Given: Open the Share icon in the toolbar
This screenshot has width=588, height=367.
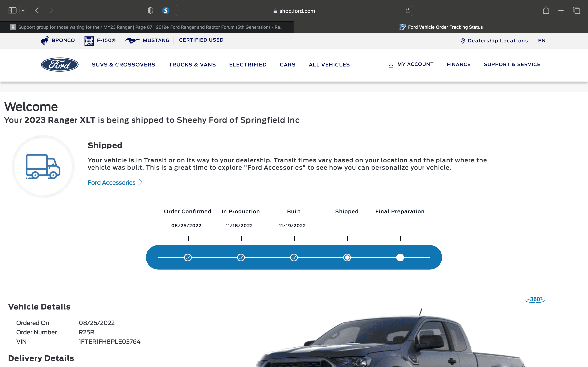Looking at the screenshot, I should pos(546,10).
